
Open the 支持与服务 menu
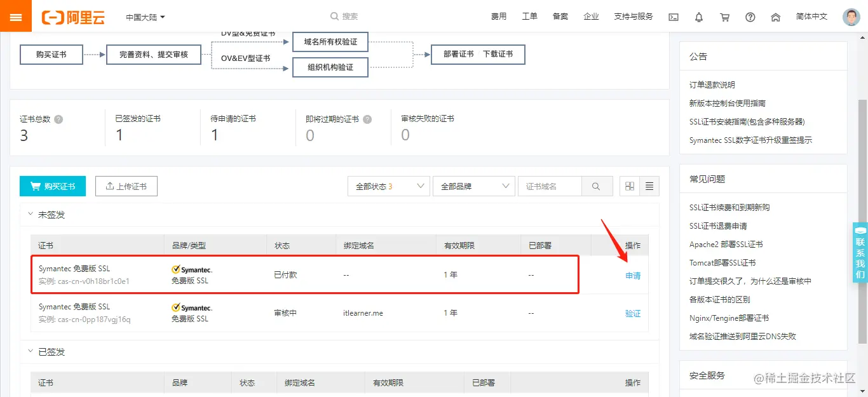634,17
